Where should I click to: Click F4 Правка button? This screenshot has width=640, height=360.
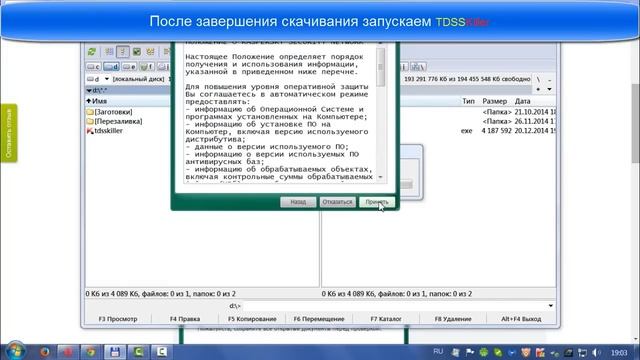click(x=184, y=319)
